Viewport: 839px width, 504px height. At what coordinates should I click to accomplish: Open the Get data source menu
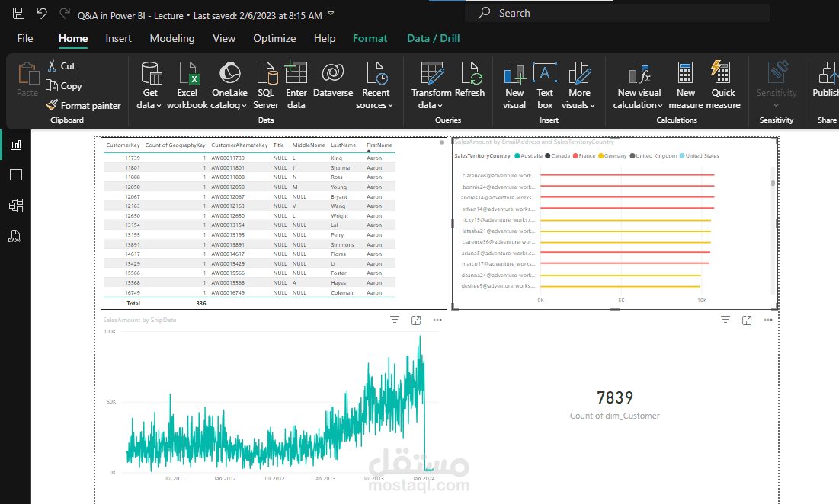click(x=149, y=85)
